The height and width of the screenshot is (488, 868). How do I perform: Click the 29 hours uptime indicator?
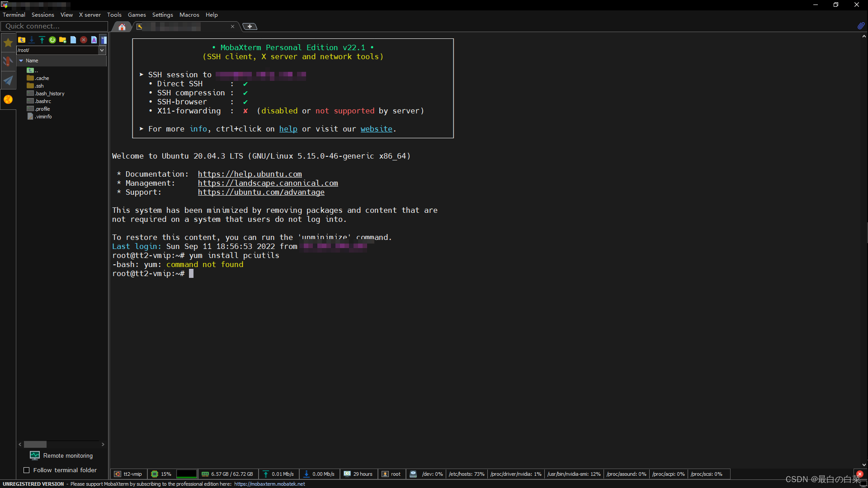point(359,474)
